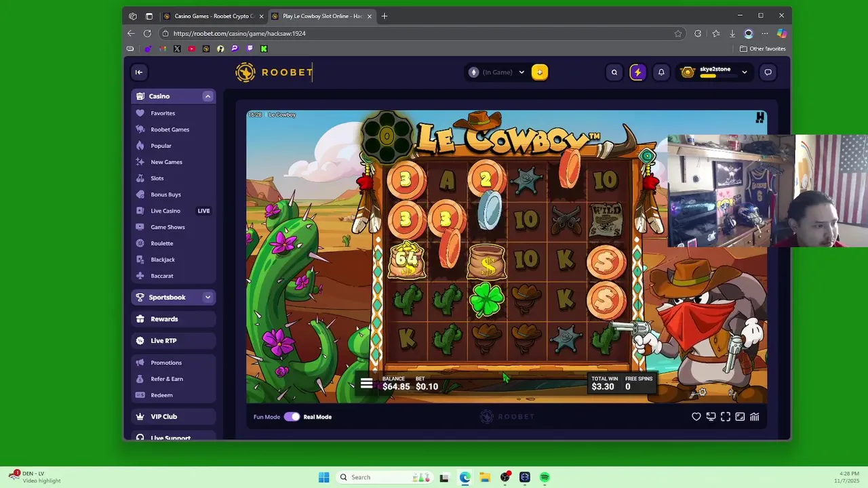Image resolution: width=868 pixels, height=488 pixels.
Task: Open the vertical tabs actions icon
Action: click(149, 16)
